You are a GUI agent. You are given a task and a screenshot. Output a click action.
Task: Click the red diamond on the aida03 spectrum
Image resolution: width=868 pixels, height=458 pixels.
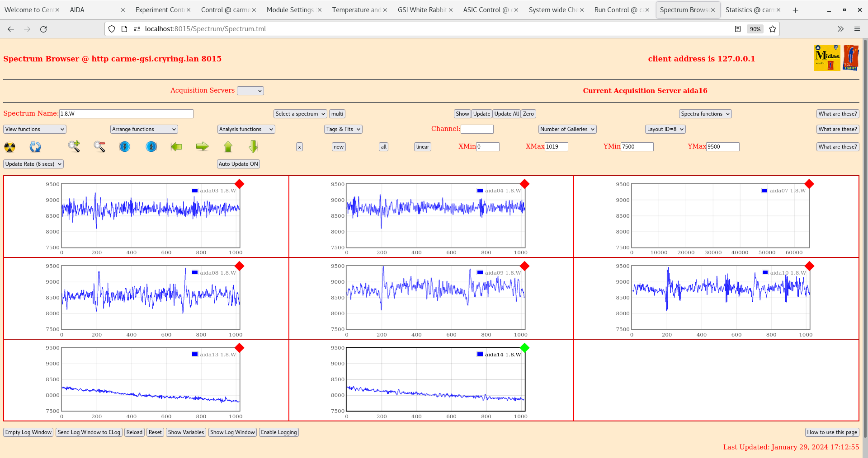(240, 184)
